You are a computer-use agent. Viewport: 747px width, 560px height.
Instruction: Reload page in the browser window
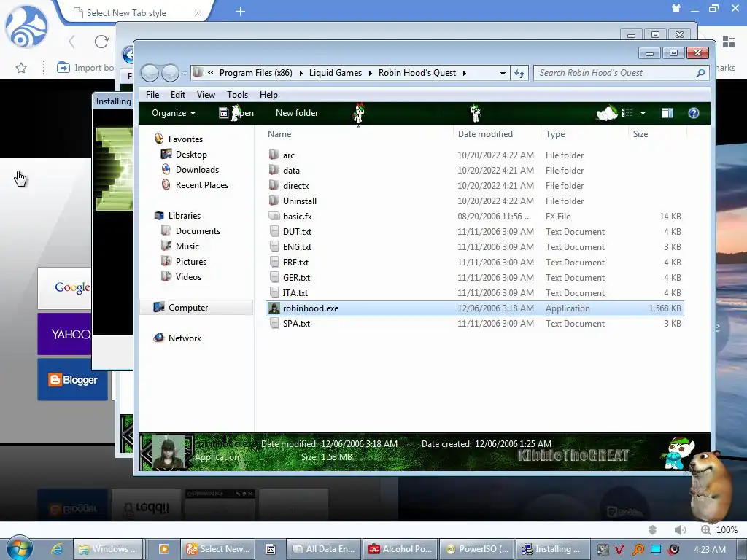pyautogui.click(x=101, y=42)
